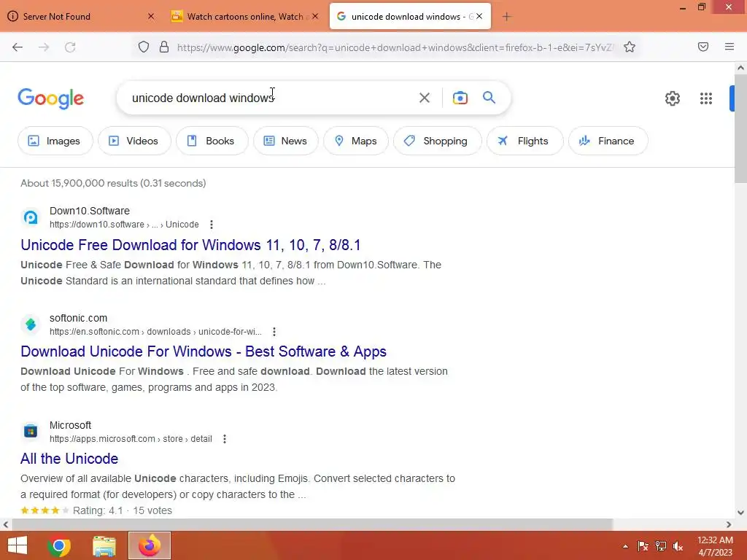Go back using browser back arrow

pos(18,47)
